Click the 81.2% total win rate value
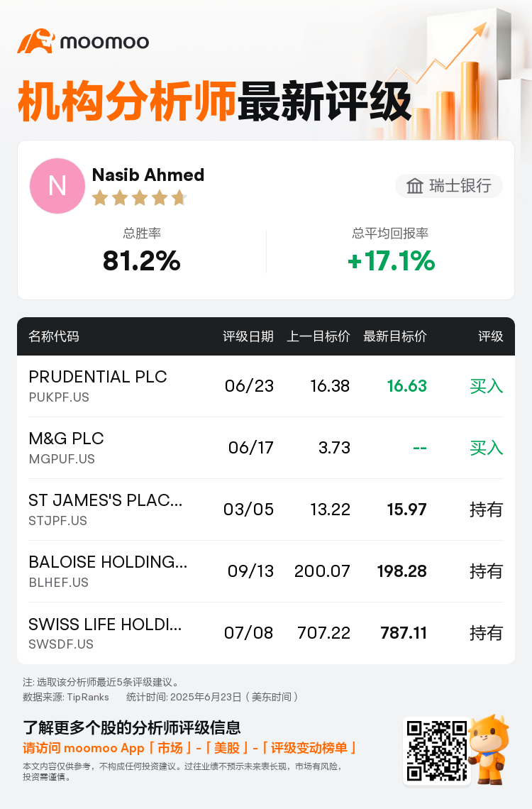 point(142,260)
